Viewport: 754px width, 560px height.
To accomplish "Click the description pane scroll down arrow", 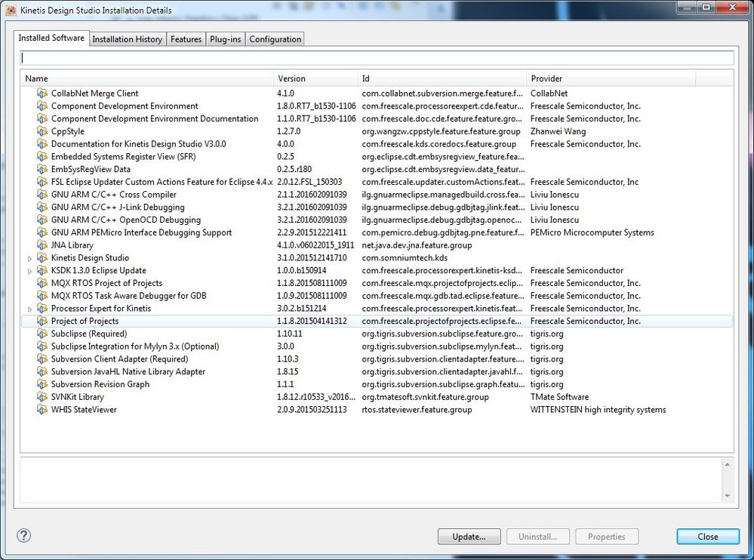I will (727, 496).
